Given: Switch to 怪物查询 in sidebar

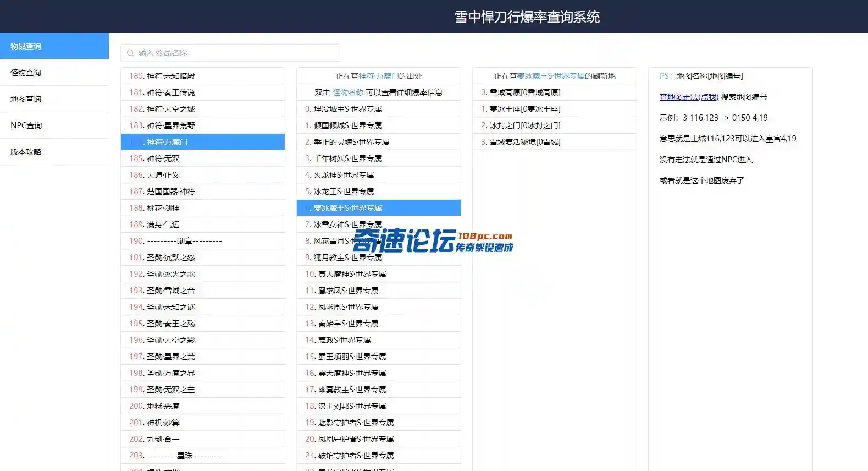Looking at the screenshot, I should [x=54, y=73].
